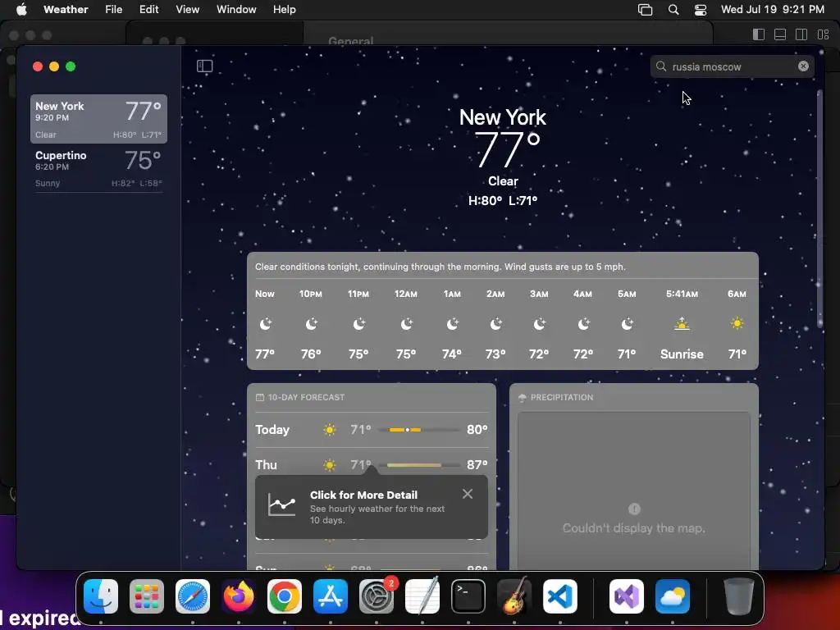
Task: Open the Weather app from the Dock
Action: pos(673,596)
